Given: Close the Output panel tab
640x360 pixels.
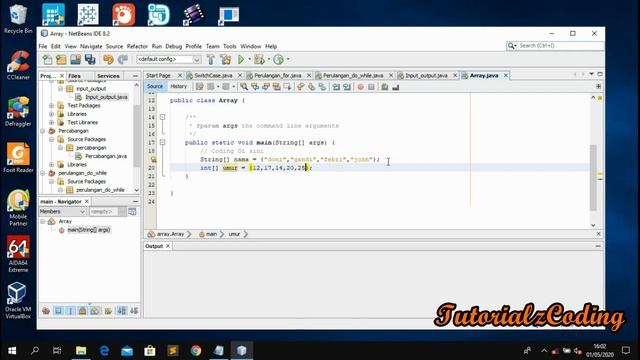Looking at the screenshot, I should click(x=168, y=246).
